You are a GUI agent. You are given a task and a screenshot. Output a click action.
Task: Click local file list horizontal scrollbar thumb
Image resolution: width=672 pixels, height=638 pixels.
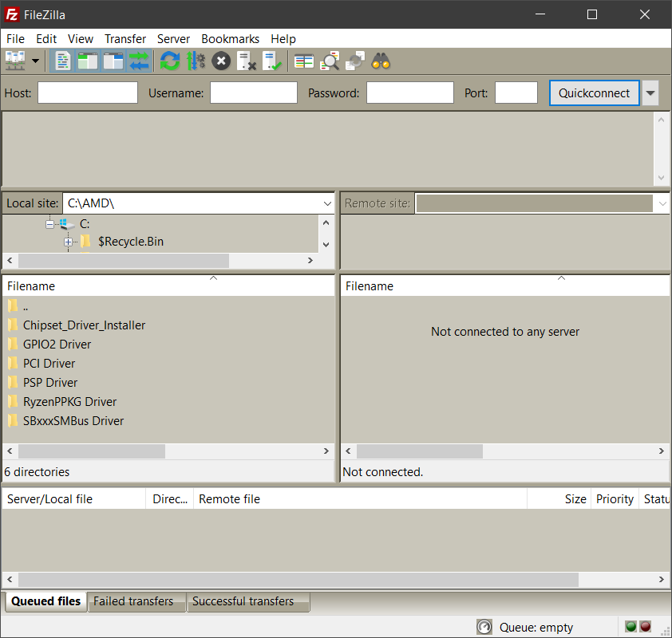pos(92,451)
